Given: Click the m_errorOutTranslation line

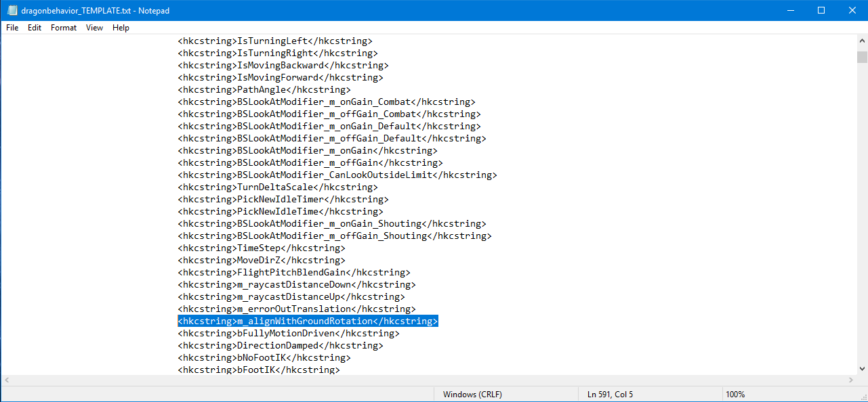Looking at the screenshot, I should [297, 309].
